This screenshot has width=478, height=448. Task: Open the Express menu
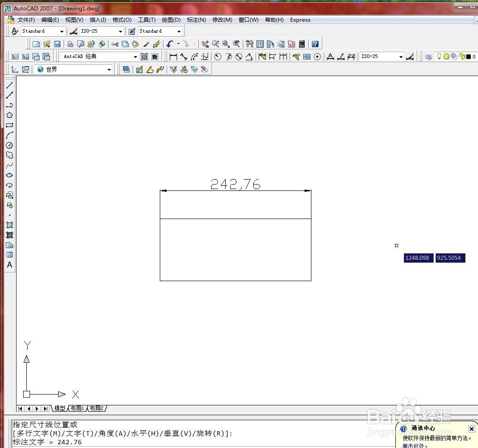[x=300, y=20]
